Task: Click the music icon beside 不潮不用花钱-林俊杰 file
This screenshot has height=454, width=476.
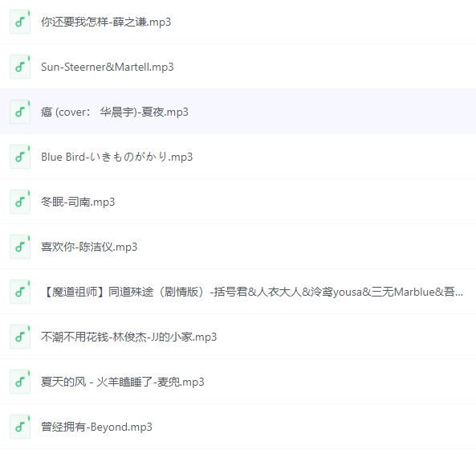Action: point(20,337)
